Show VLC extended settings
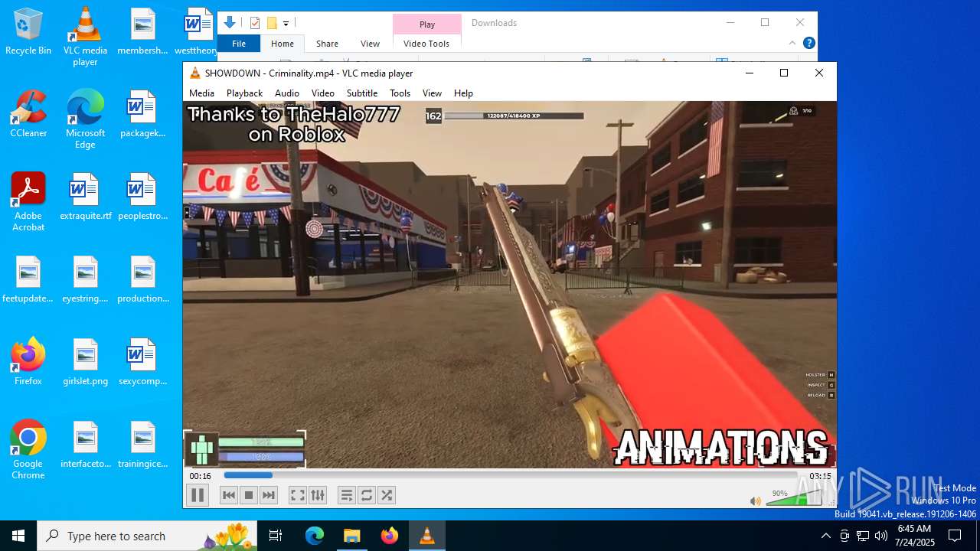The height and width of the screenshot is (551, 980). pos(318,495)
